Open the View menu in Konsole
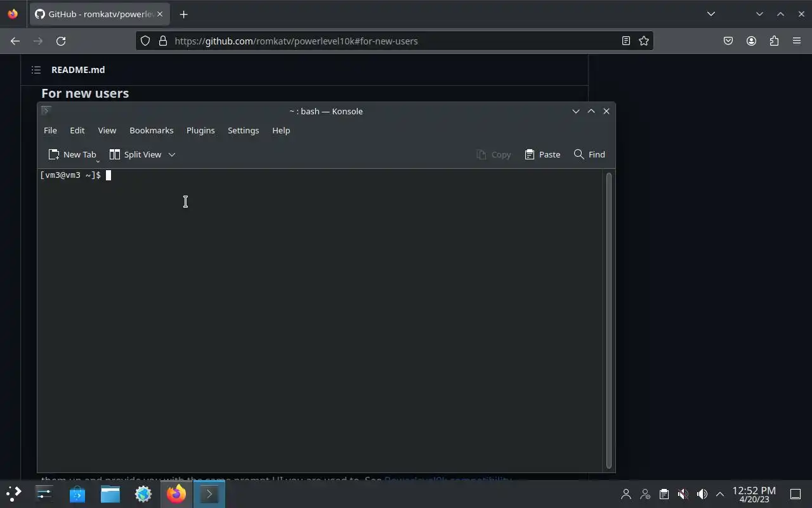 coord(107,130)
